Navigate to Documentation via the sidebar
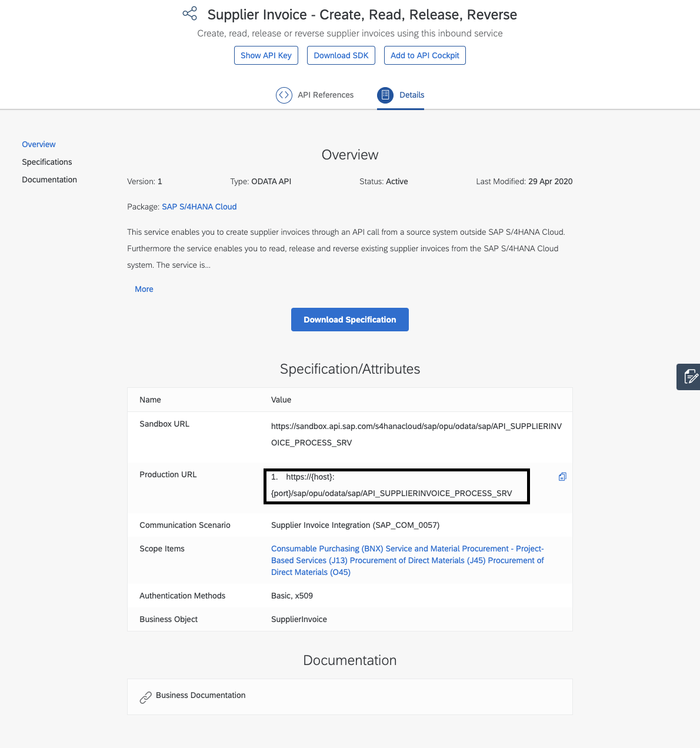 (49, 179)
